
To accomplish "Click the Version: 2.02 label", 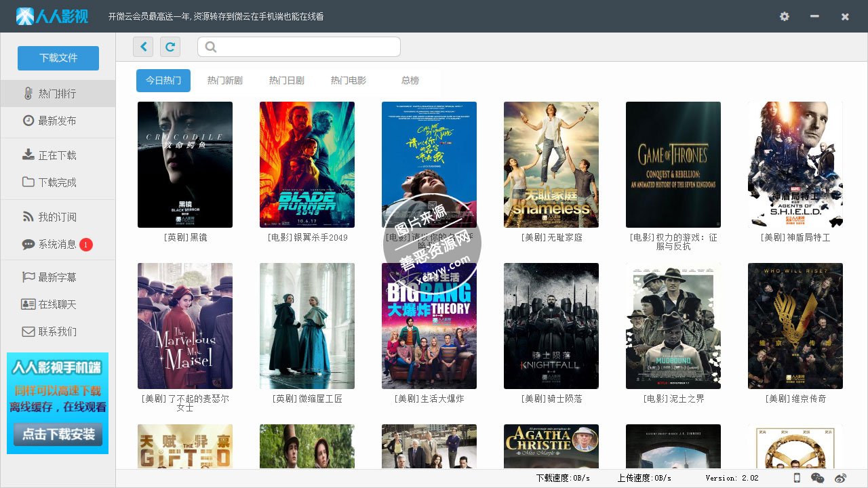I will 732,478.
